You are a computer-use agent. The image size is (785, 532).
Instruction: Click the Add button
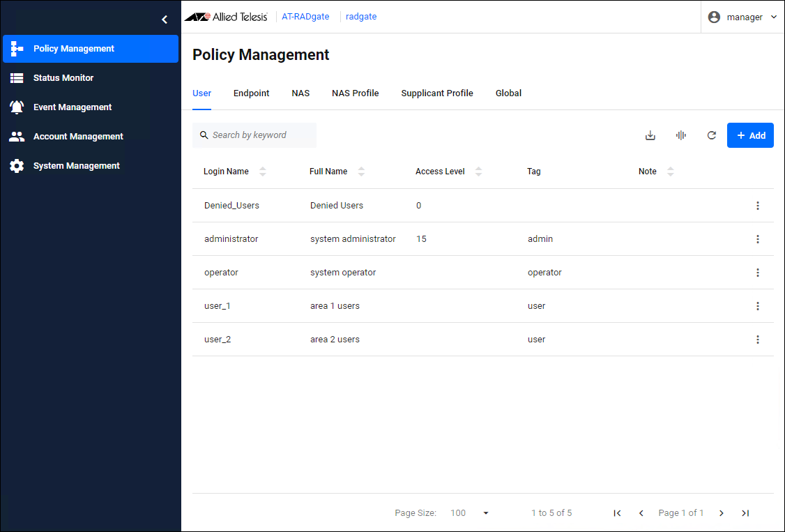tap(750, 135)
